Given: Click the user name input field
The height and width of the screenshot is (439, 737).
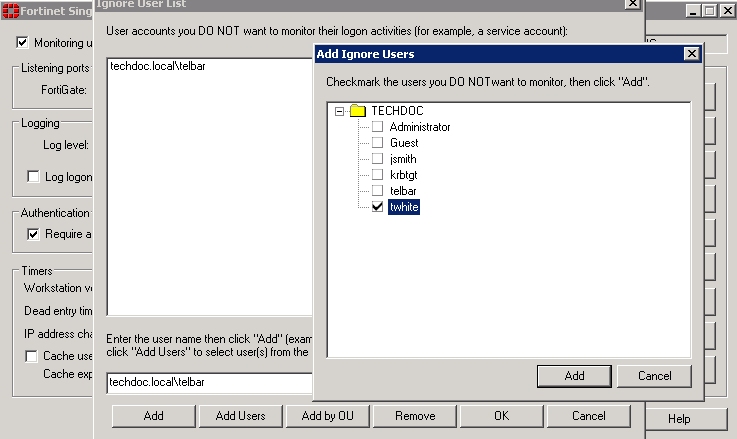Looking at the screenshot, I should 210,381.
